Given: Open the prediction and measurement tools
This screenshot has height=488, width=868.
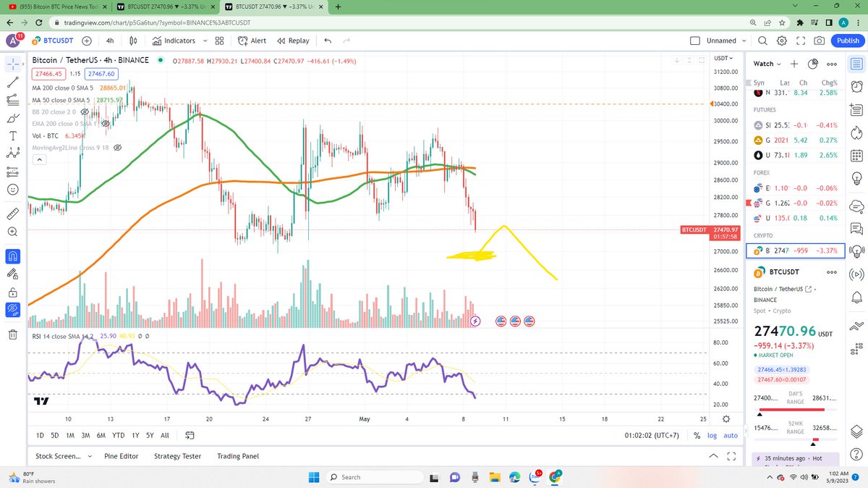Looking at the screenshot, I should click(13, 172).
